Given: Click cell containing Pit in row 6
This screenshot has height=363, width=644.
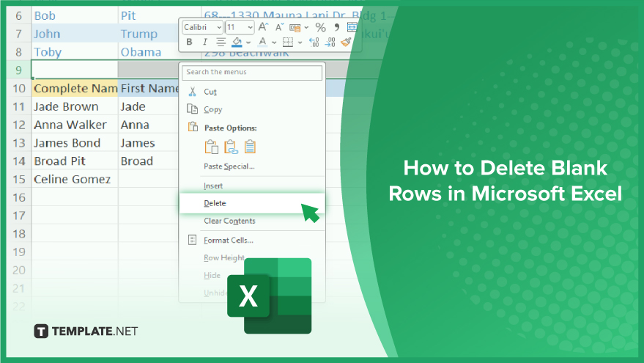Looking at the screenshot, I should 148,15.
